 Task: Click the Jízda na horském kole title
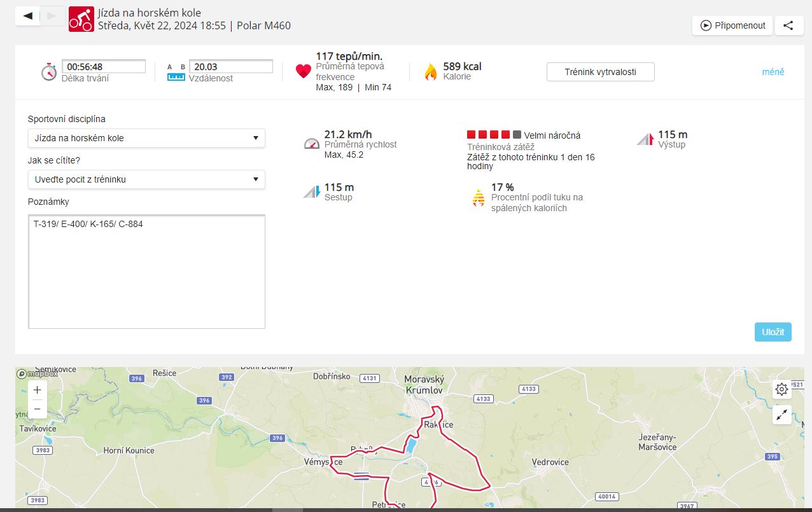pyautogui.click(x=150, y=13)
